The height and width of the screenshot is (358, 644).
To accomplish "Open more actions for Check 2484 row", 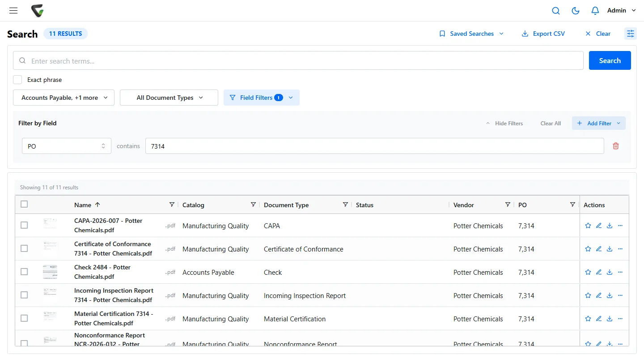I will [620, 272].
